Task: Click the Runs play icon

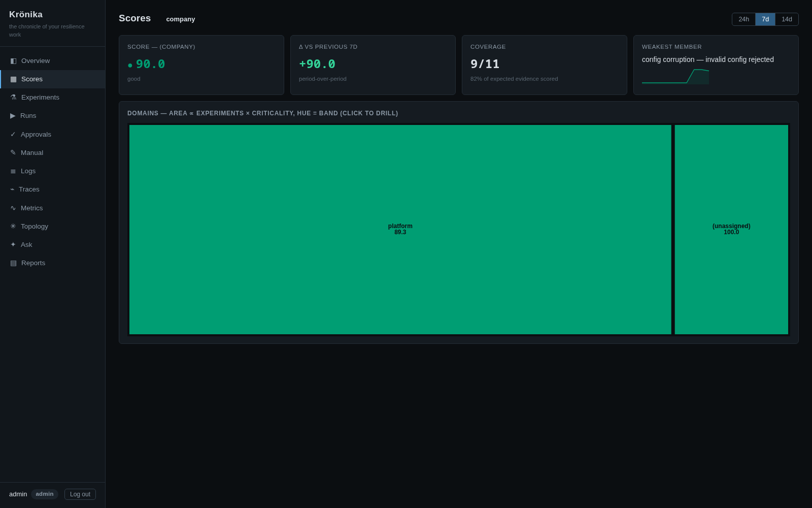Action: (x=13, y=116)
